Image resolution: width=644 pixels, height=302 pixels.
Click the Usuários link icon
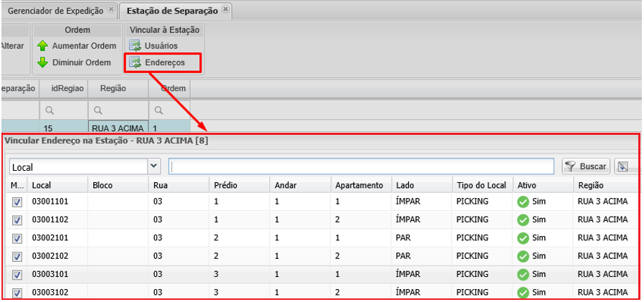click(135, 46)
